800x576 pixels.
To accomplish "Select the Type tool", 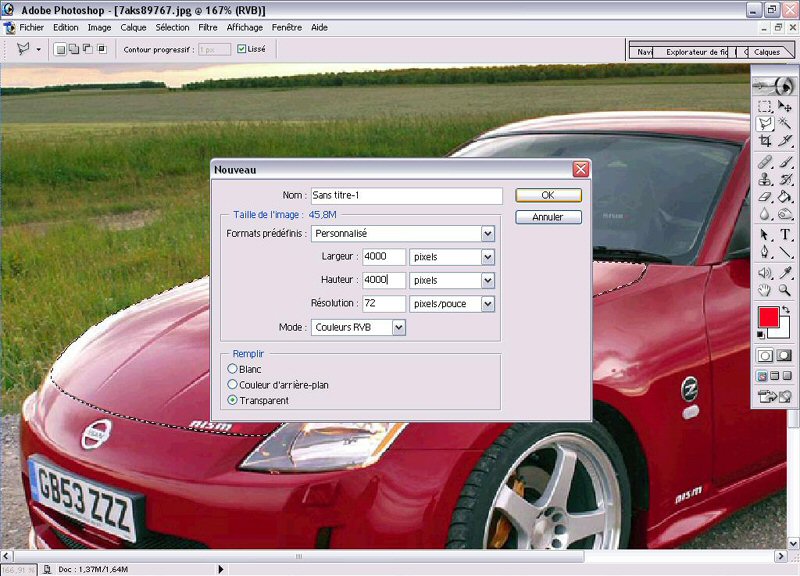I will click(785, 235).
